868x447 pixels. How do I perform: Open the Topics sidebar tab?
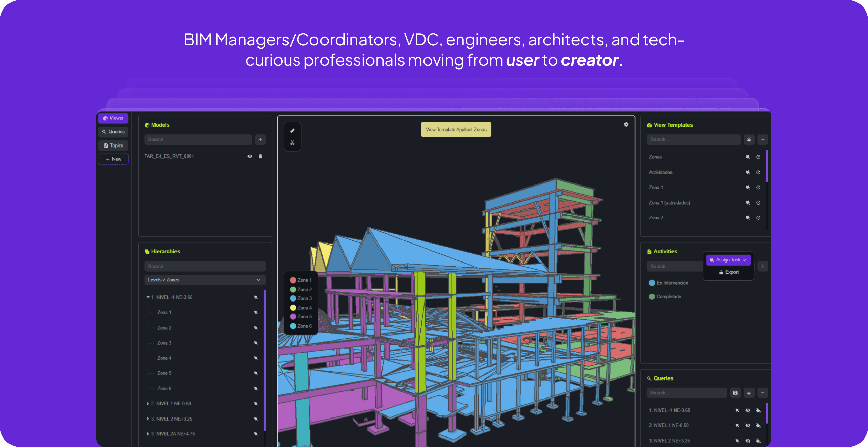pos(113,145)
